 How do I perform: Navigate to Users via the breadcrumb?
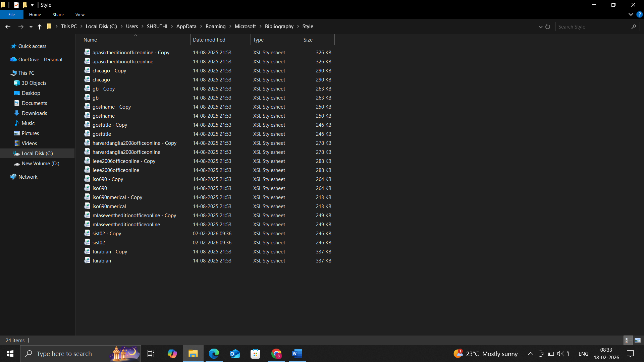click(131, 26)
